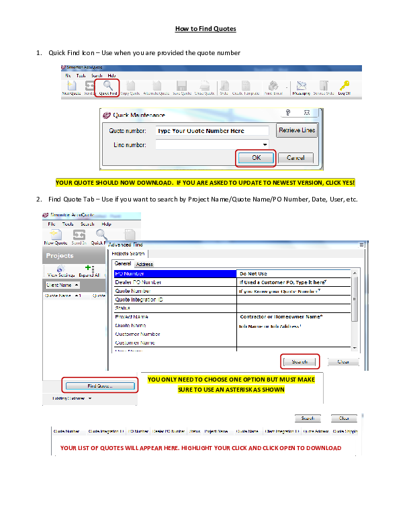Open the Line number dropdown

click(x=265, y=145)
